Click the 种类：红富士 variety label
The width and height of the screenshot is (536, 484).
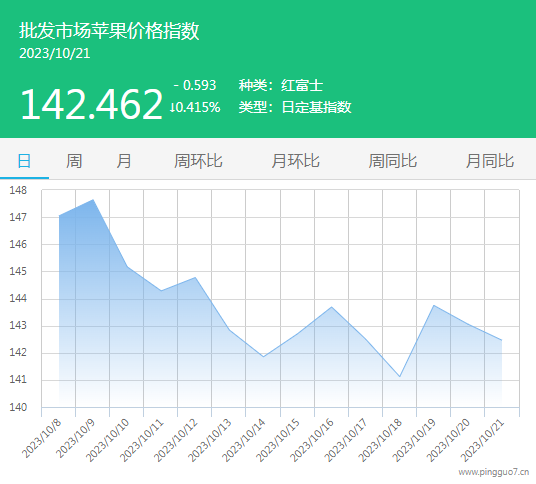(x=281, y=85)
